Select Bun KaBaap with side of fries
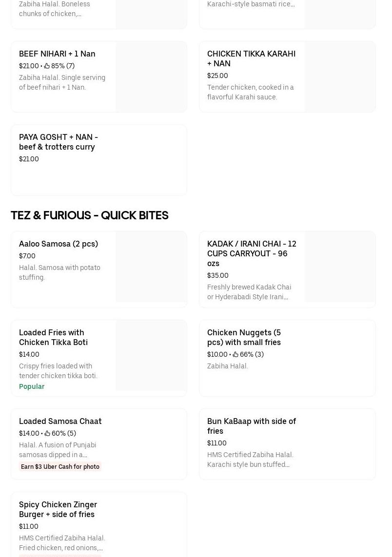Screen dimensions: 392x557 252,426
